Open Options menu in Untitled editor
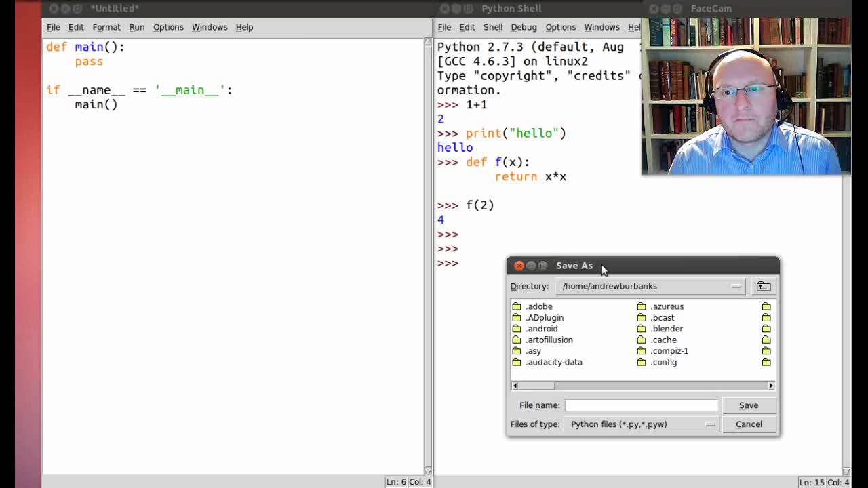The width and height of the screenshot is (868, 488). pyautogui.click(x=168, y=27)
